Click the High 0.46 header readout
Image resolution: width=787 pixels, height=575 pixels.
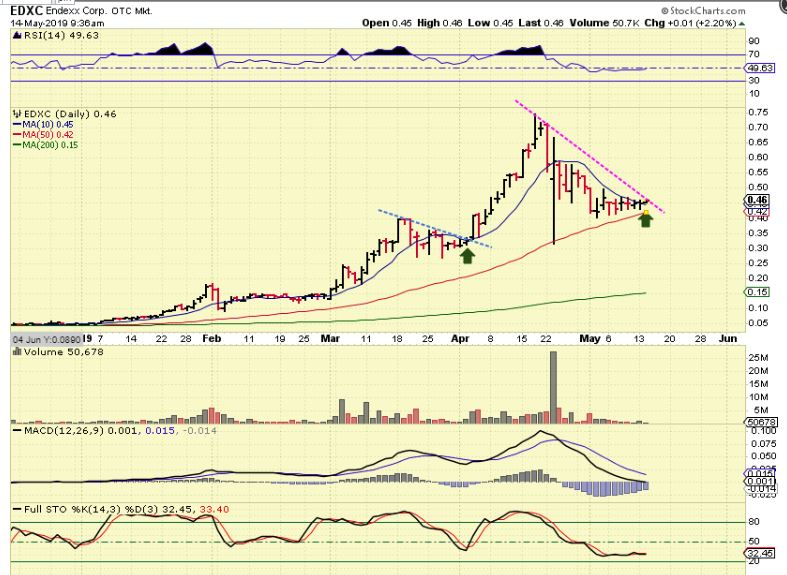(440, 23)
